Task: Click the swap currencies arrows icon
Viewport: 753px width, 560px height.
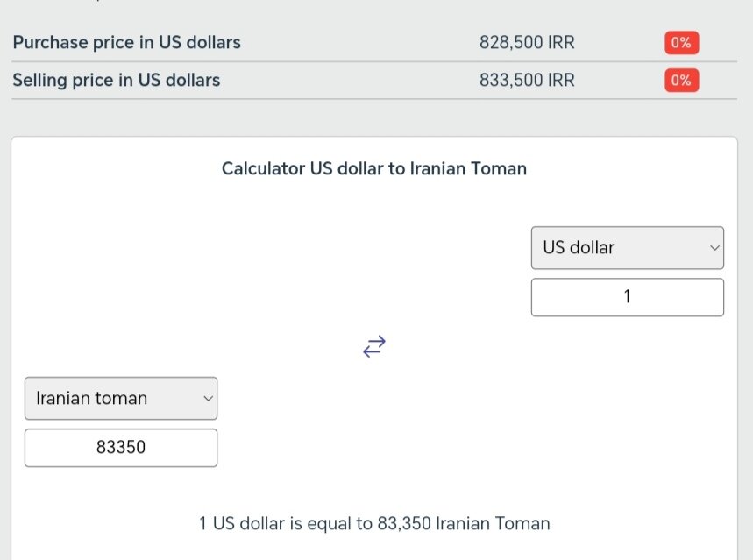Action: coord(374,346)
